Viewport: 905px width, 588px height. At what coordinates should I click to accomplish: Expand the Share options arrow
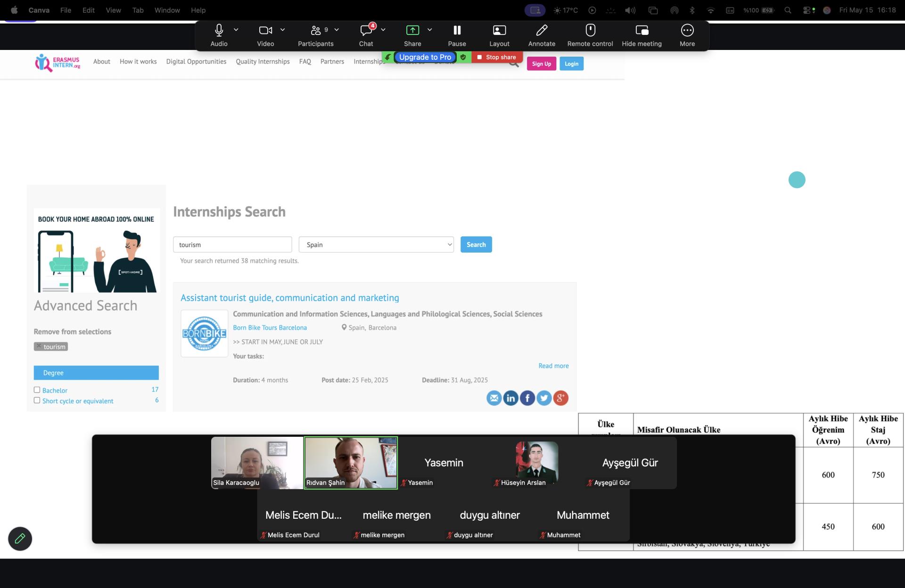point(429,30)
